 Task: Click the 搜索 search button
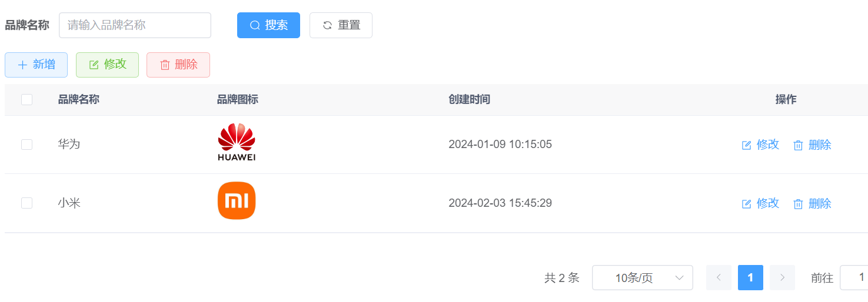(x=268, y=25)
